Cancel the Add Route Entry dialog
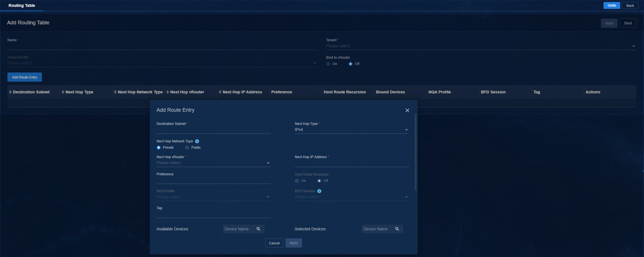This screenshot has width=644, height=257. tap(274, 243)
